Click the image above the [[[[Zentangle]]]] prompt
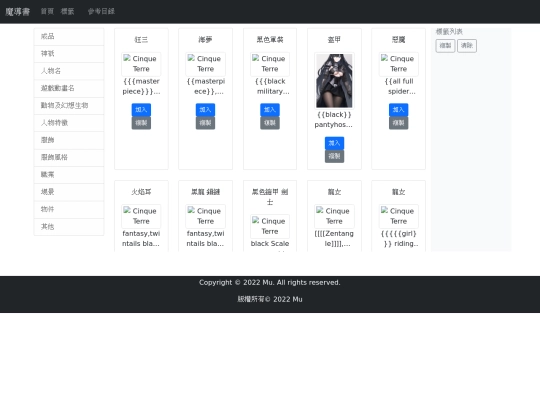 (x=334, y=216)
